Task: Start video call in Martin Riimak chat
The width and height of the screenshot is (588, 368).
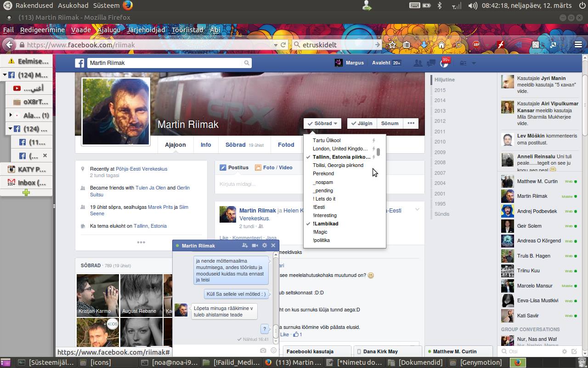Action: (255, 246)
